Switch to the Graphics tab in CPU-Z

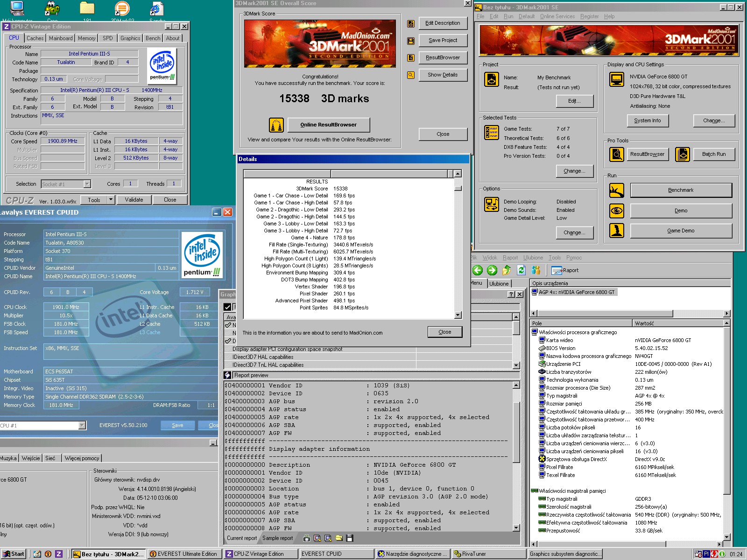tap(130, 38)
